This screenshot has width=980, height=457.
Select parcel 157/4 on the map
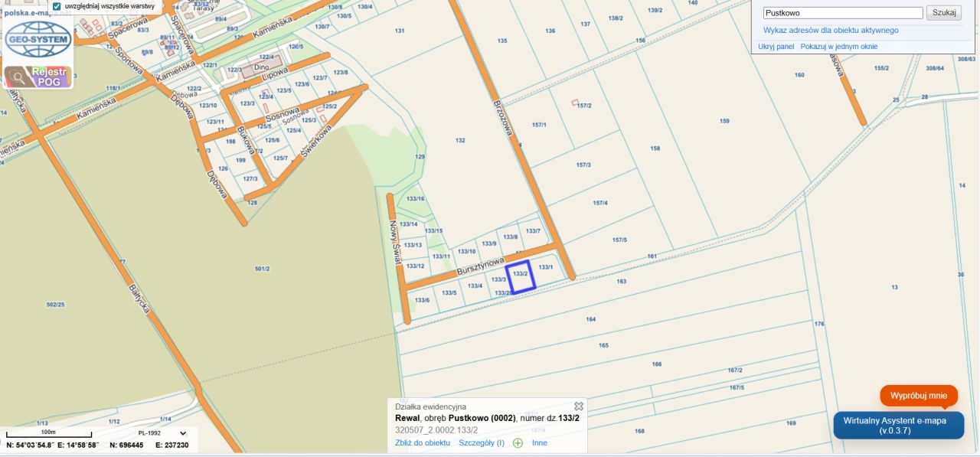click(599, 203)
